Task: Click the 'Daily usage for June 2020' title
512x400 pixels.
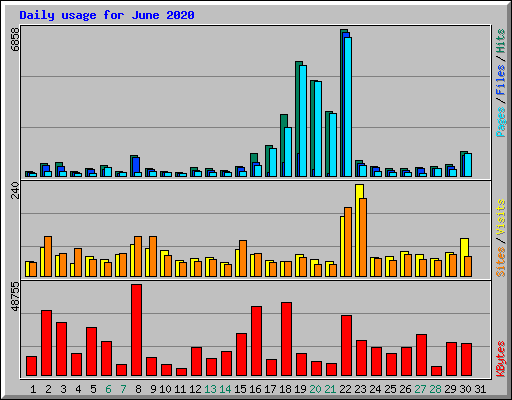Action: tap(107, 15)
